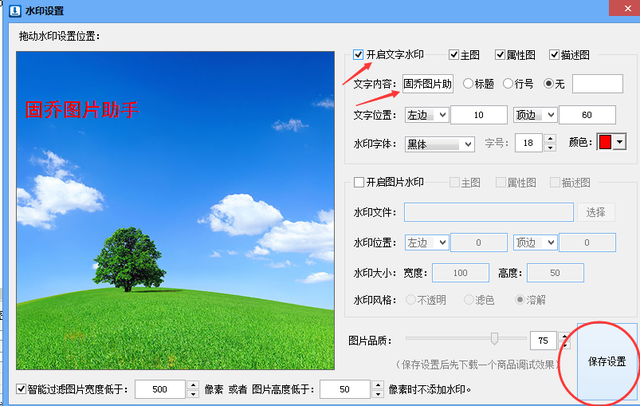640x406 pixels.
Task: Toggle the 描述图 checkbox for text watermark
Action: pos(554,55)
